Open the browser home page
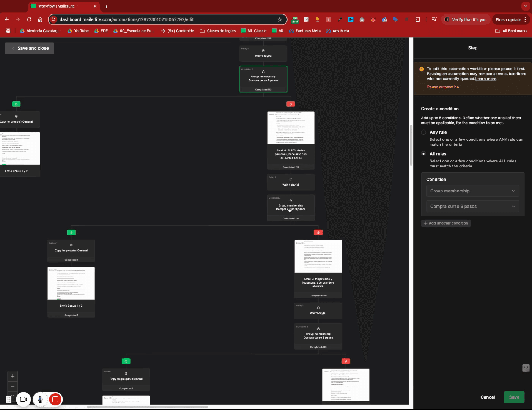532x410 pixels. (40, 19)
